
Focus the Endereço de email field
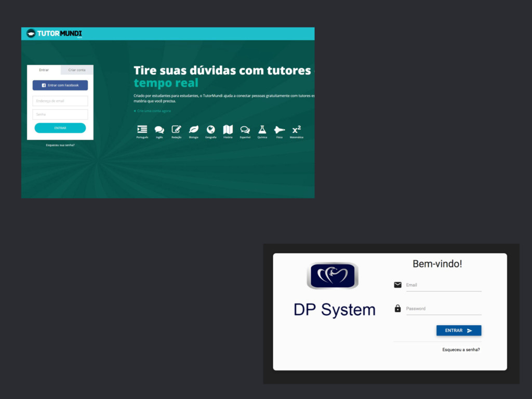pyautogui.click(x=60, y=101)
